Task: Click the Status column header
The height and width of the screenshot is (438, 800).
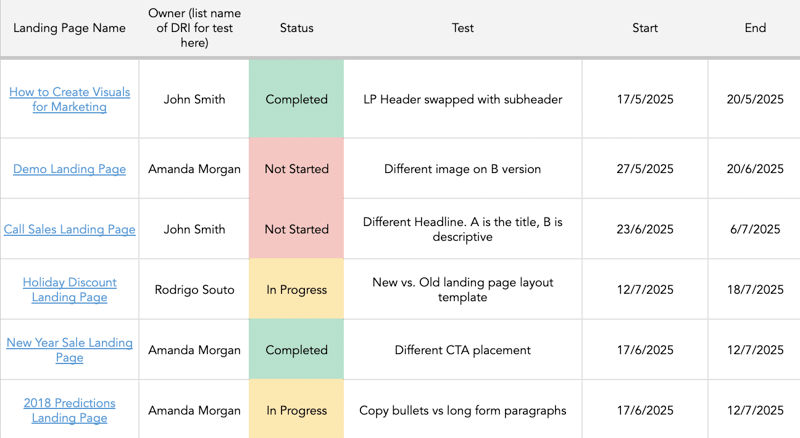Action: 296,28
